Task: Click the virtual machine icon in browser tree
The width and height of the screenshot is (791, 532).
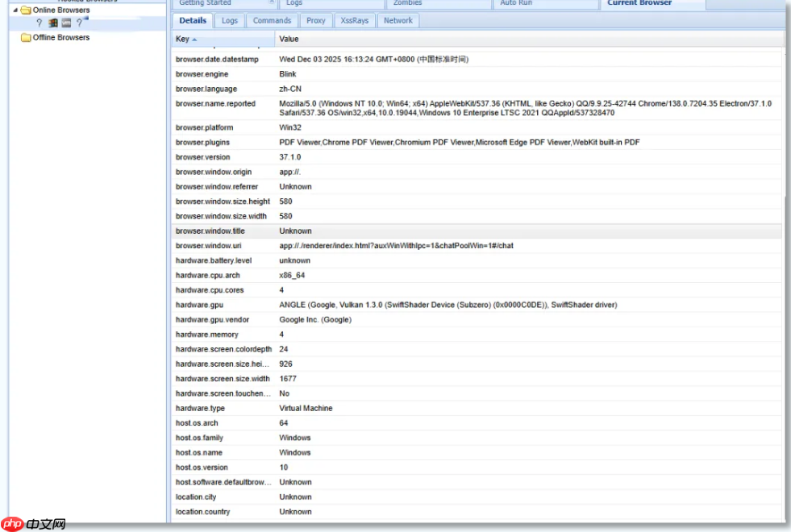Action: coord(66,23)
